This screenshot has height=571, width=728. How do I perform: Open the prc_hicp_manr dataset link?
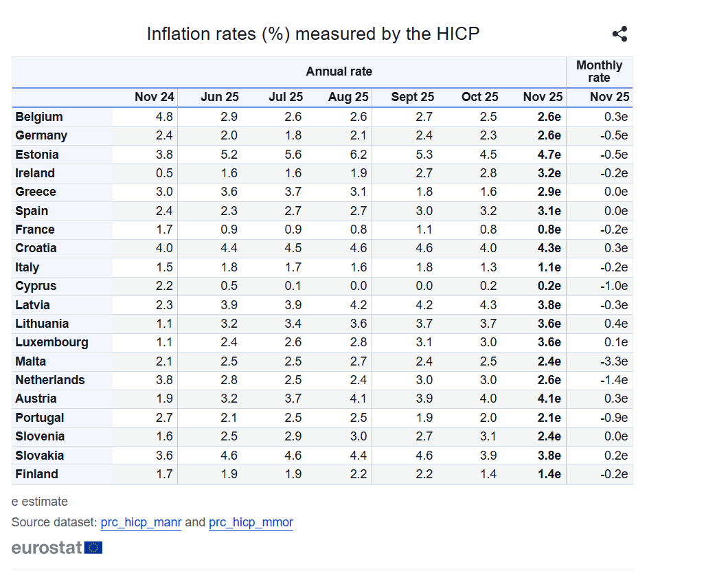(x=141, y=522)
